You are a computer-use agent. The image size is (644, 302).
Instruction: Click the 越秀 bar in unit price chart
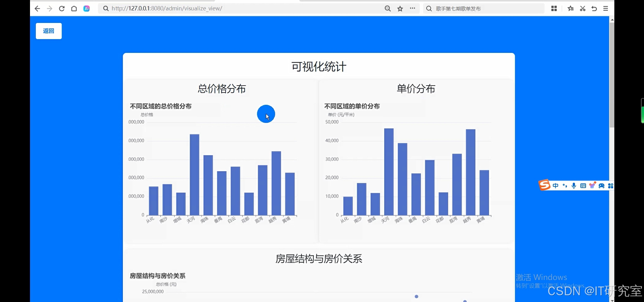[471, 172]
